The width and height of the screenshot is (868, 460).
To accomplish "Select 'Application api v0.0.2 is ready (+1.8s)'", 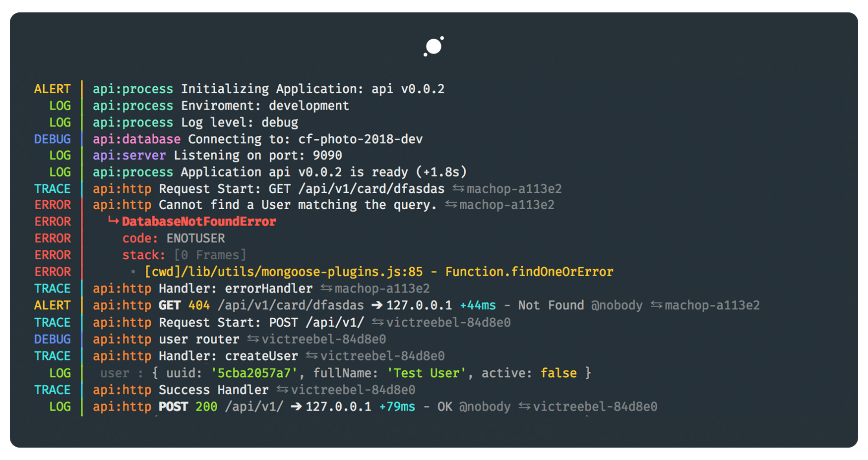I will click(x=323, y=172).
